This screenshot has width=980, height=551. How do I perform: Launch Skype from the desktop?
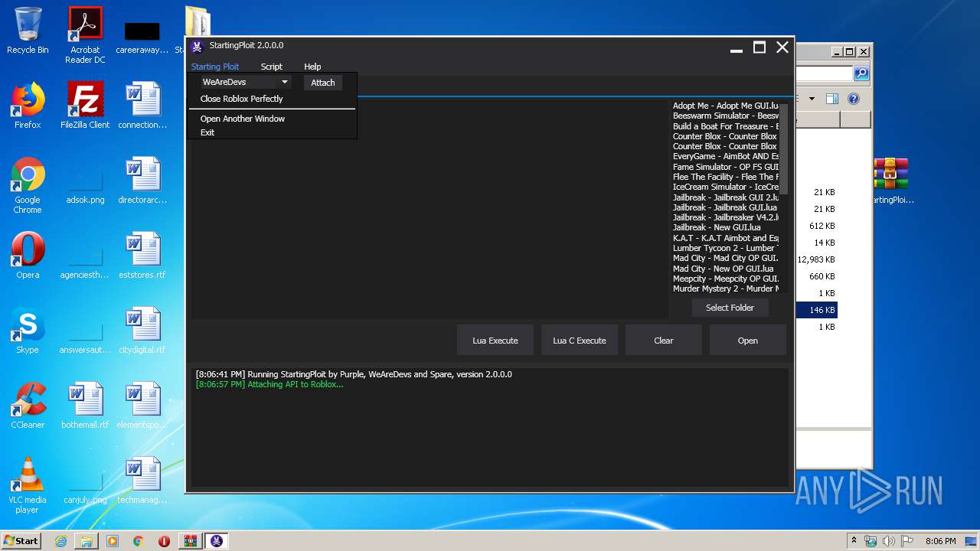point(28,331)
